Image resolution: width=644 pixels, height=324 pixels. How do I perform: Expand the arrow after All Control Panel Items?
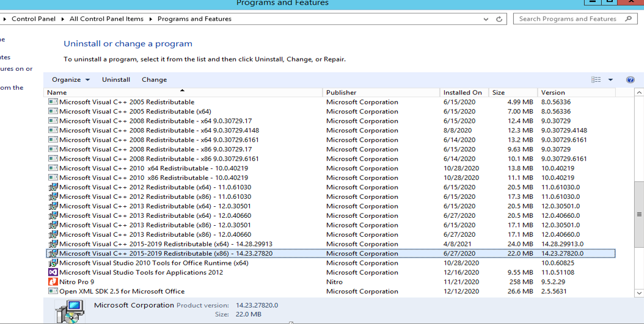[151, 19]
